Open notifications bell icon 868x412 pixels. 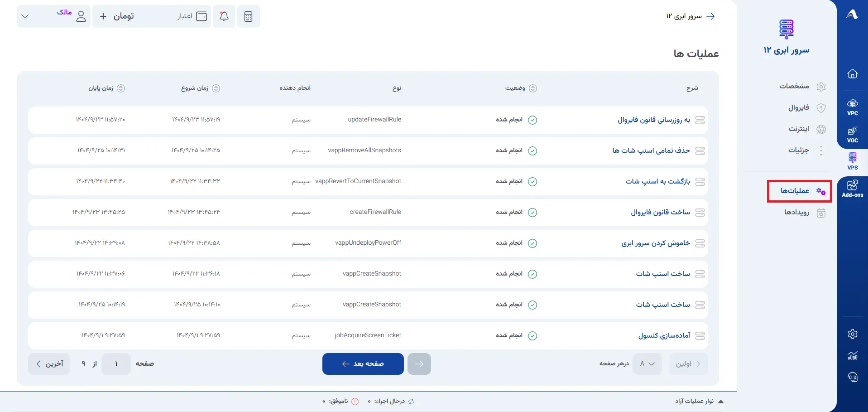pos(224,16)
